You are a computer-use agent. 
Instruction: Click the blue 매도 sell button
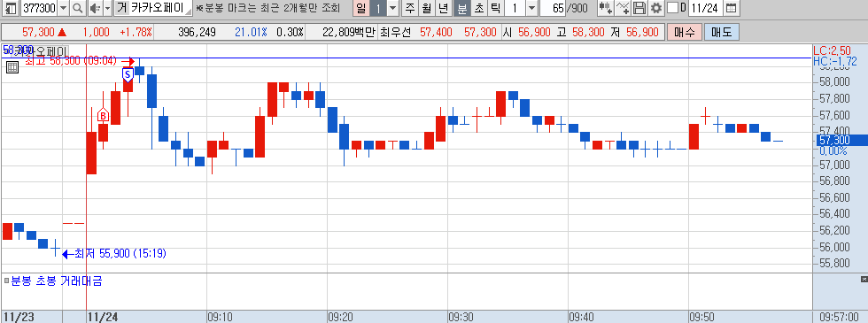pyautogui.click(x=721, y=32)
